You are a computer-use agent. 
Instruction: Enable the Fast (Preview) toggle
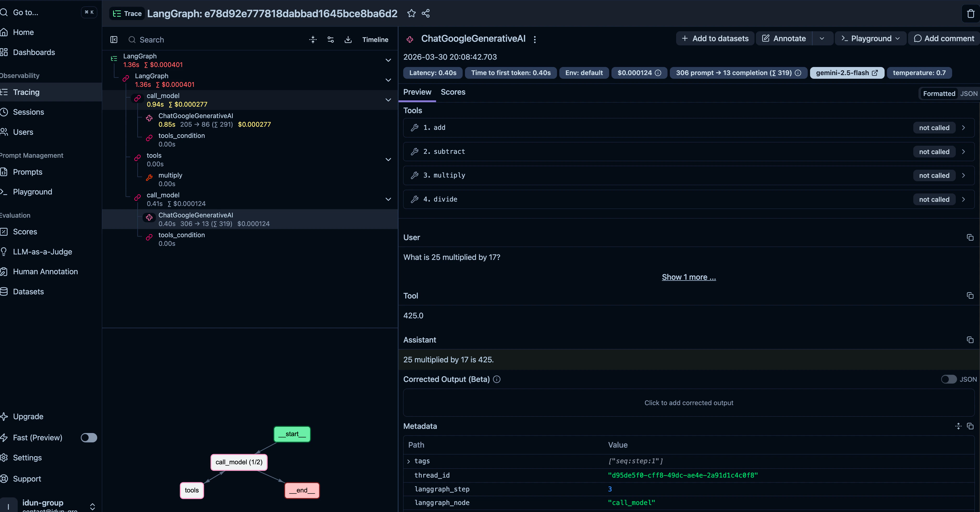click(89, 438)
